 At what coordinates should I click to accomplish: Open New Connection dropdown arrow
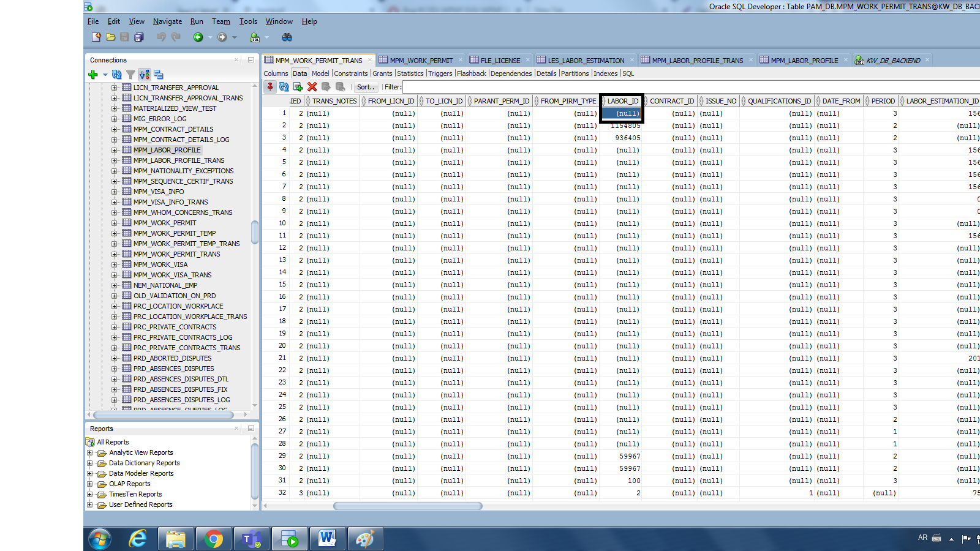105,75
